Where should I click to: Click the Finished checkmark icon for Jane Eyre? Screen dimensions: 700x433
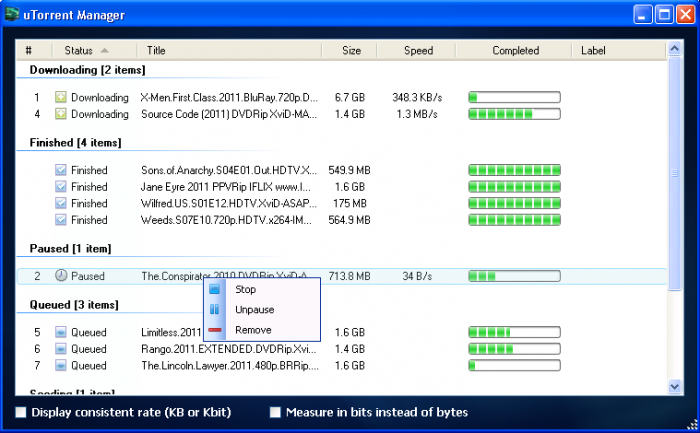pos(61,187)
